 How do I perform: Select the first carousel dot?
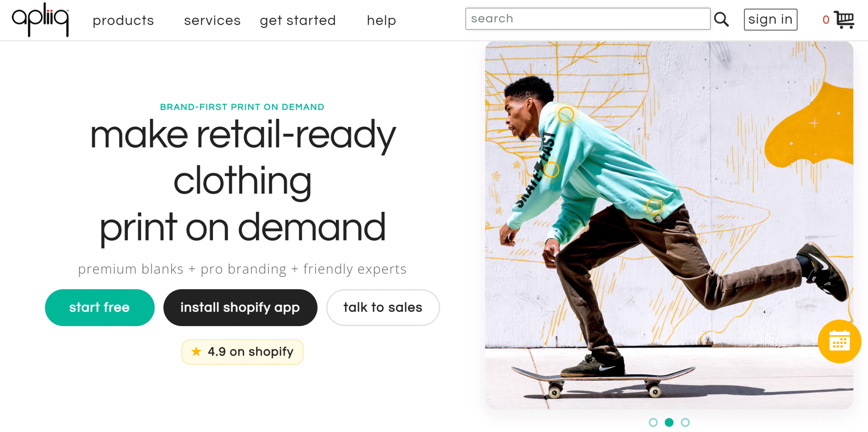click(653, 422)
